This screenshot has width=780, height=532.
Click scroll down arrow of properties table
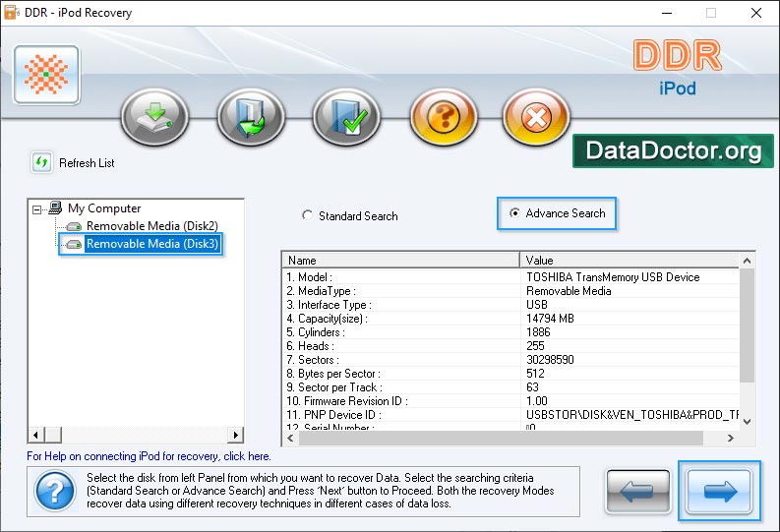[x=747, y=422]
